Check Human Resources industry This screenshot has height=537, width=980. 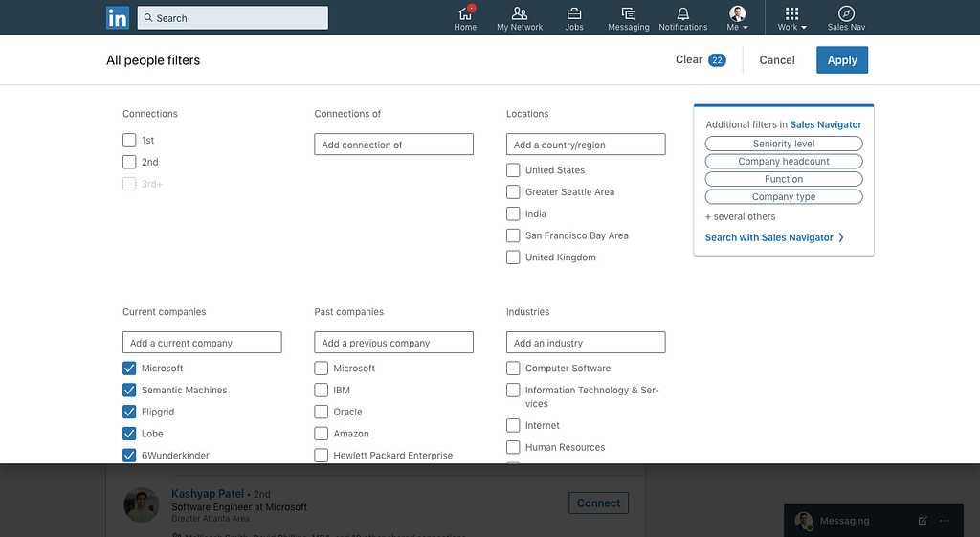[x=513, y=447]
